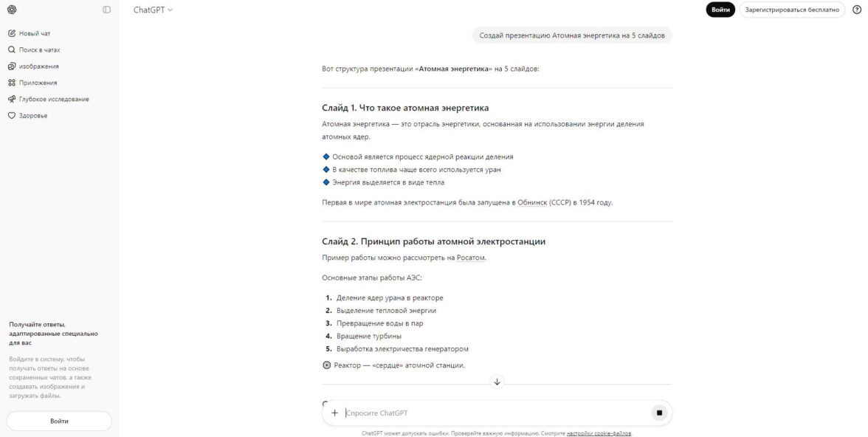Open the изображения icon in sidebar
868x437 pixels.
pyautogui.click(x=12, y=66)
